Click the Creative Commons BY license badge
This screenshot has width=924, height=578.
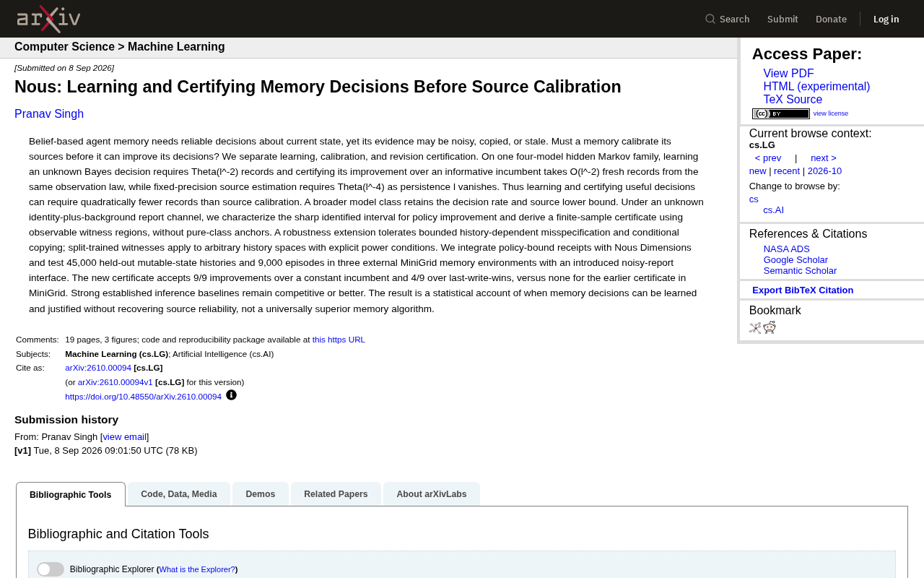[781, 113]
